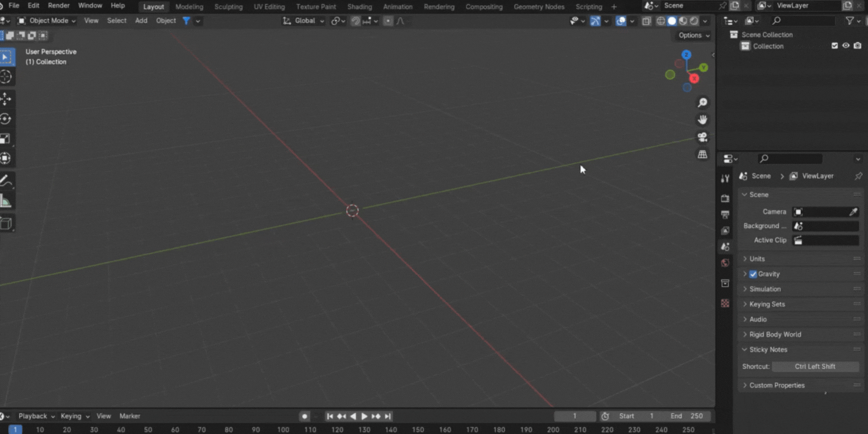Open the World properties tab icon
This screenshot has height=434, width=868.
(725, 263)
